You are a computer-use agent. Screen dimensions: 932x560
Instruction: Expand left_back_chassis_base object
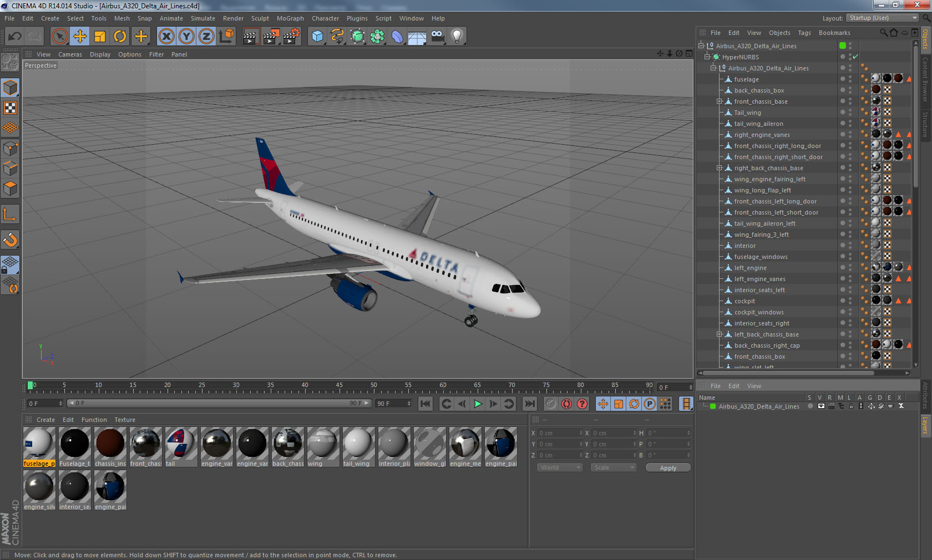tap(720, 334)
